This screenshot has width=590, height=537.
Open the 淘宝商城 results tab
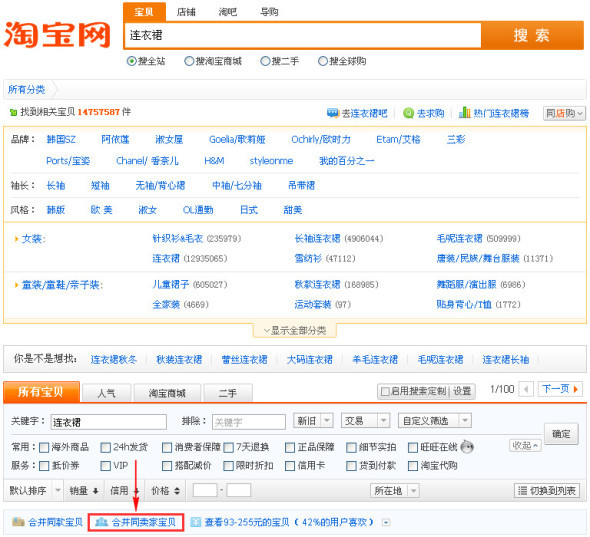pyautogui.click(x=167, y=393)
